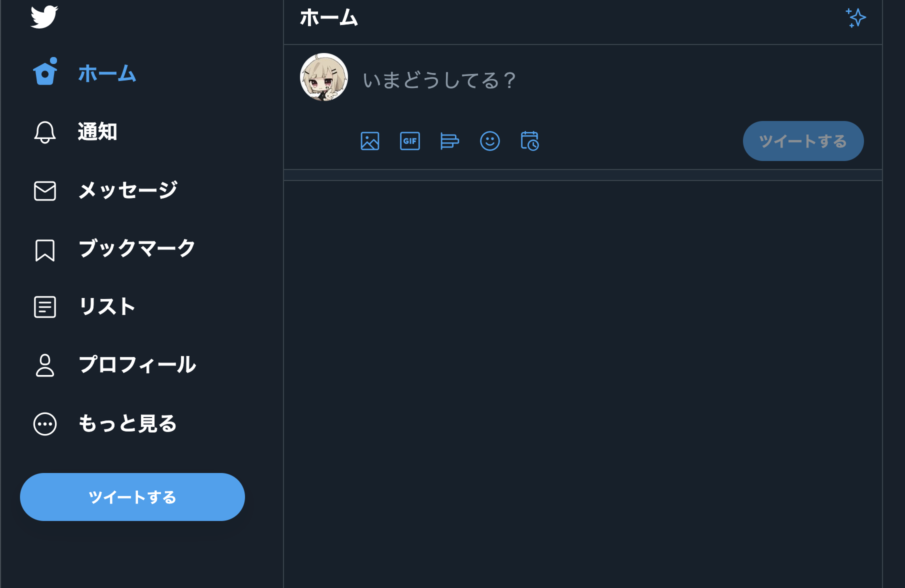This screenshot has height=588, width=905.
Task: Open the image upload picker
Action: [370, 141]
